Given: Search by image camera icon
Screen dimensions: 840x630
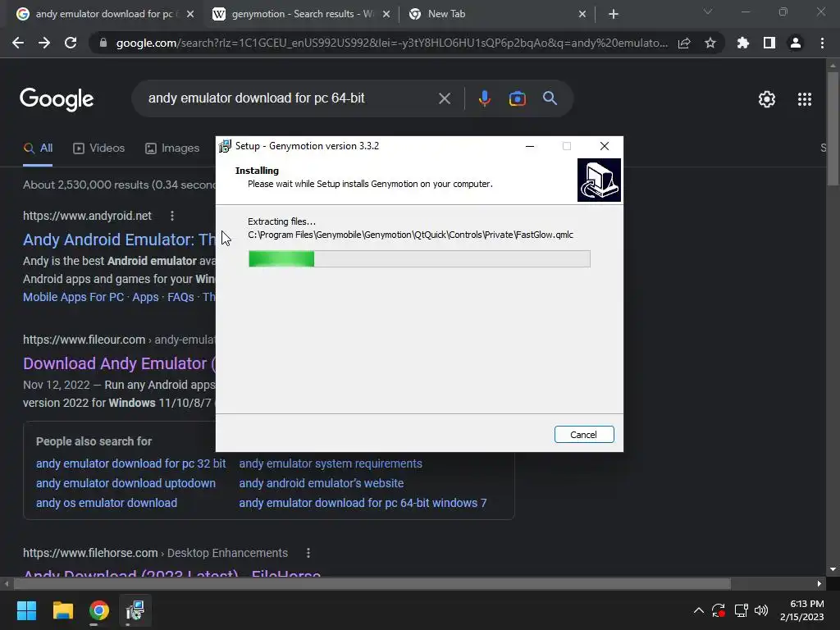Looking at the screenshot, I should click(517, 98).
